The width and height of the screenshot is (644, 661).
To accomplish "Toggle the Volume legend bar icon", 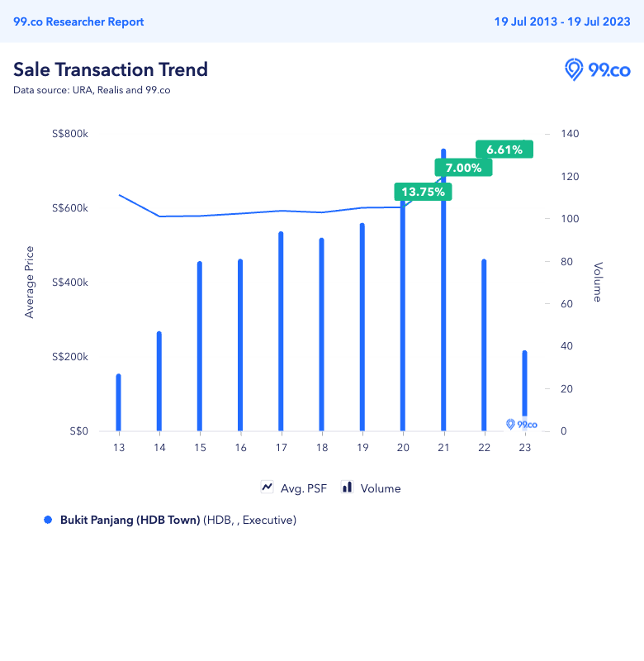I will click(347, 487).
